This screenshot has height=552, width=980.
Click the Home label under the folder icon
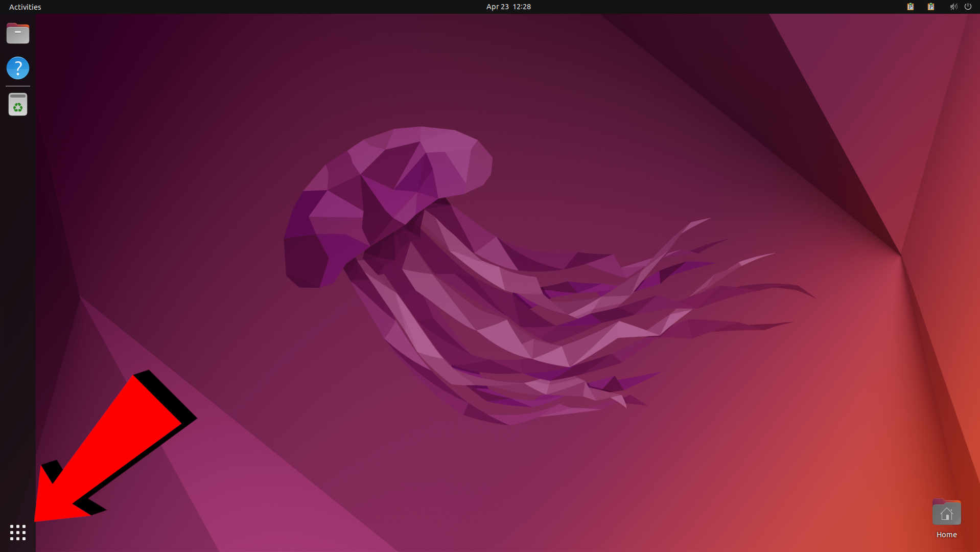(946, 535)
